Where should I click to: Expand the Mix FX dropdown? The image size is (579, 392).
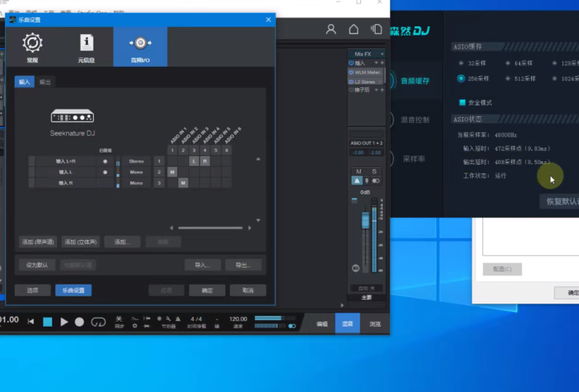click(x=382, y=54)
